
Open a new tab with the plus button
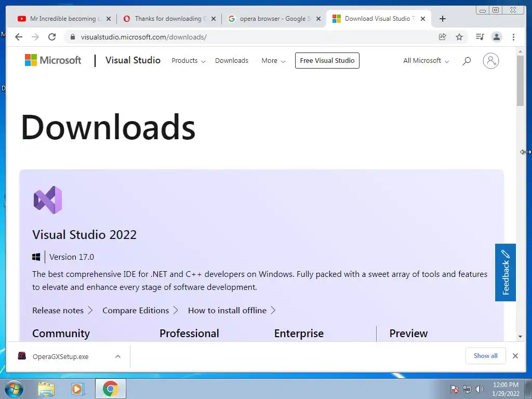pyautogui.click(x=443, y=19)
